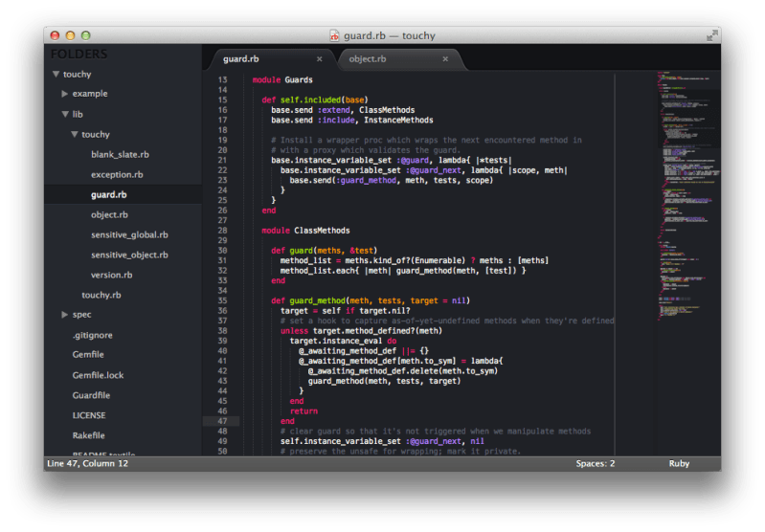Open the LICENSE file
Image resolution: width=765 pixels, height=532 pixels.
pyautogui.click(x=89, y=415)
